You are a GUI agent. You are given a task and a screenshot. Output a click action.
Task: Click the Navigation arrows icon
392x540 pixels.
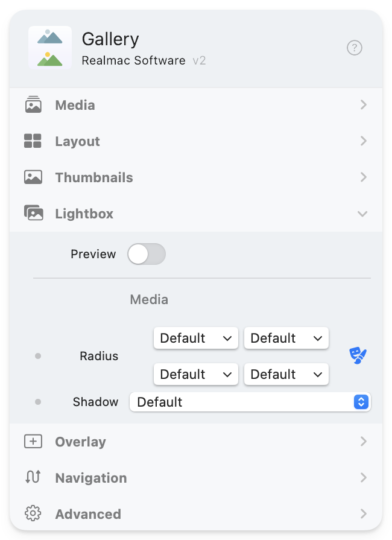33,478
